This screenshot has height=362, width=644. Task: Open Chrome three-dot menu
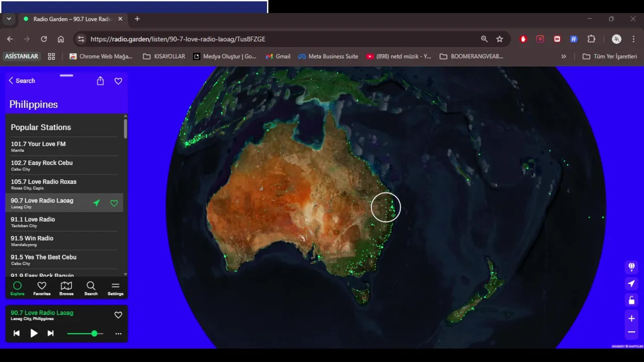(633, 39)
